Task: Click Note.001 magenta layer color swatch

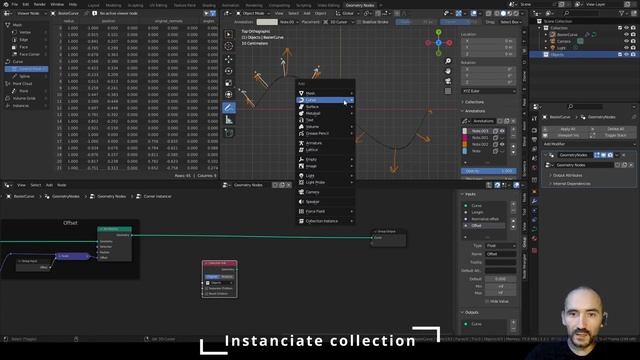Action: tap(464, 138)
